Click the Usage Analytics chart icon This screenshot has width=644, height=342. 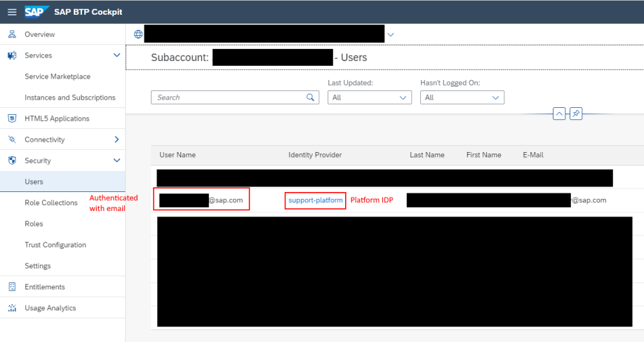click(x=13, y=308)
